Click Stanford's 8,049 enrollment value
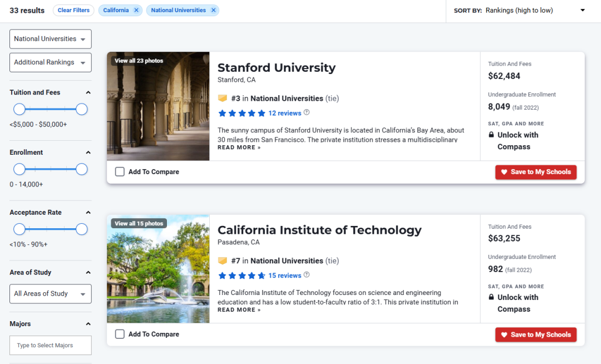This screenshot has width=601, height=364. click(499, 106)
